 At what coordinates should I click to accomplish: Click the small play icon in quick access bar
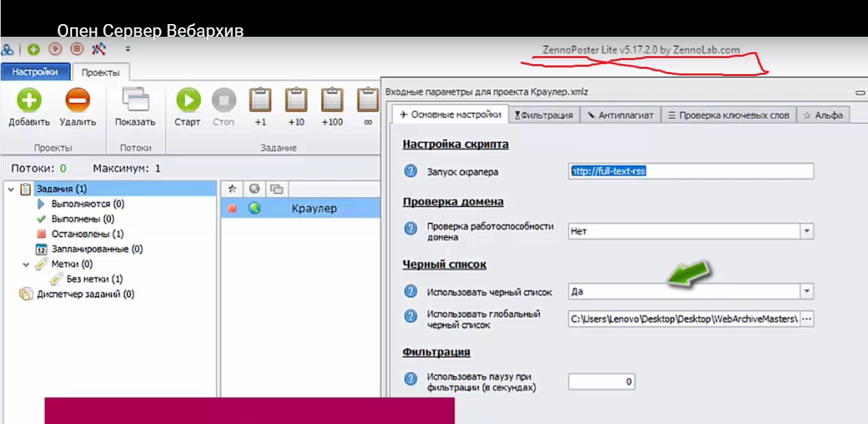(55, 49)
